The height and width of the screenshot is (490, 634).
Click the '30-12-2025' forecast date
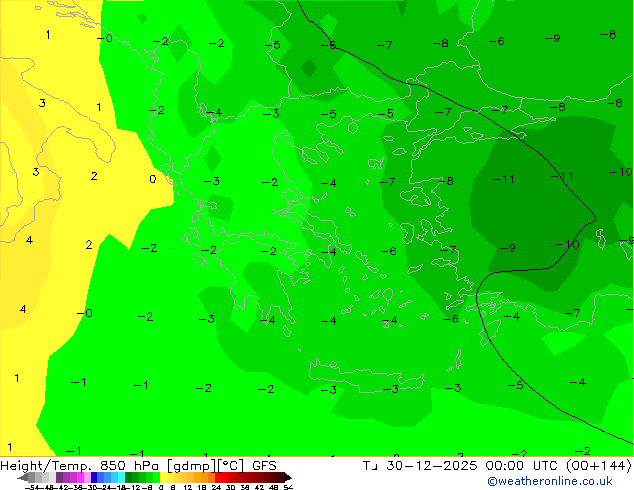(x=432, y=466)
